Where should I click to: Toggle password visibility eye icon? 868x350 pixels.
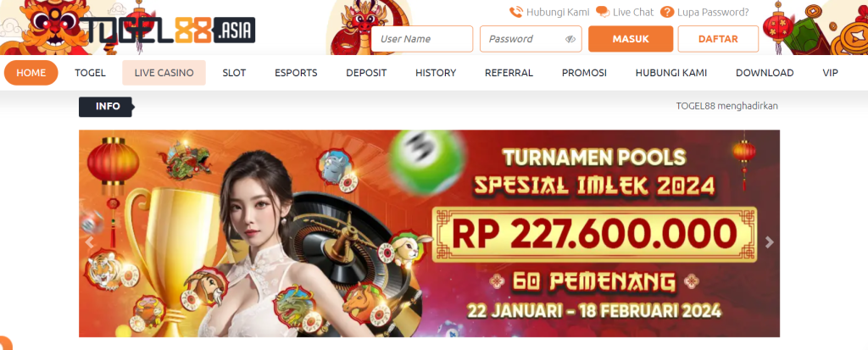pos(570,39)
